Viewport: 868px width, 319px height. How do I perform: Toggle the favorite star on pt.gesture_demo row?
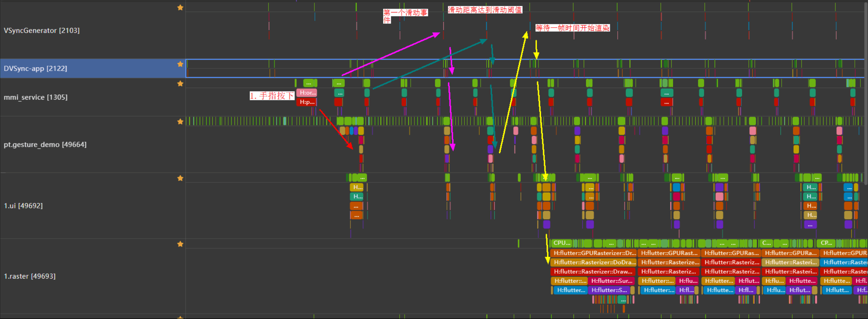(180, 122)
